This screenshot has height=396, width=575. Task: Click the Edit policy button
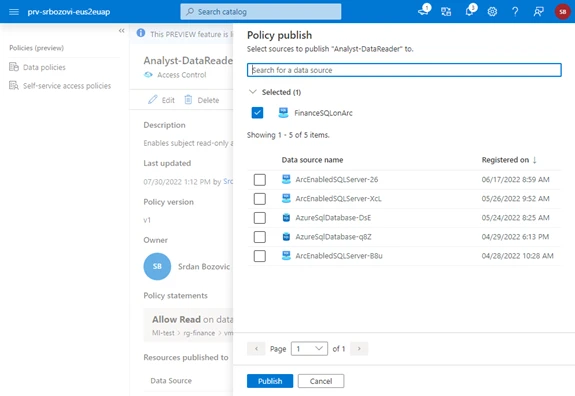[161, 100]
